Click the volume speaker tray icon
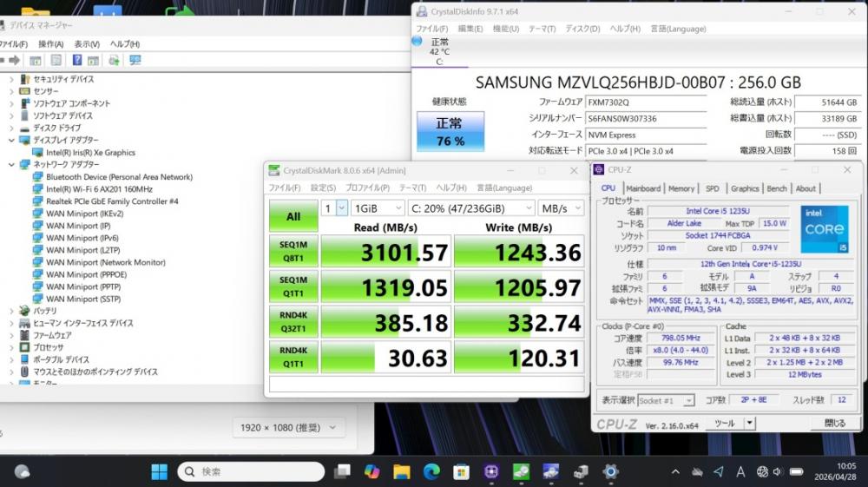 coord(778,472)
